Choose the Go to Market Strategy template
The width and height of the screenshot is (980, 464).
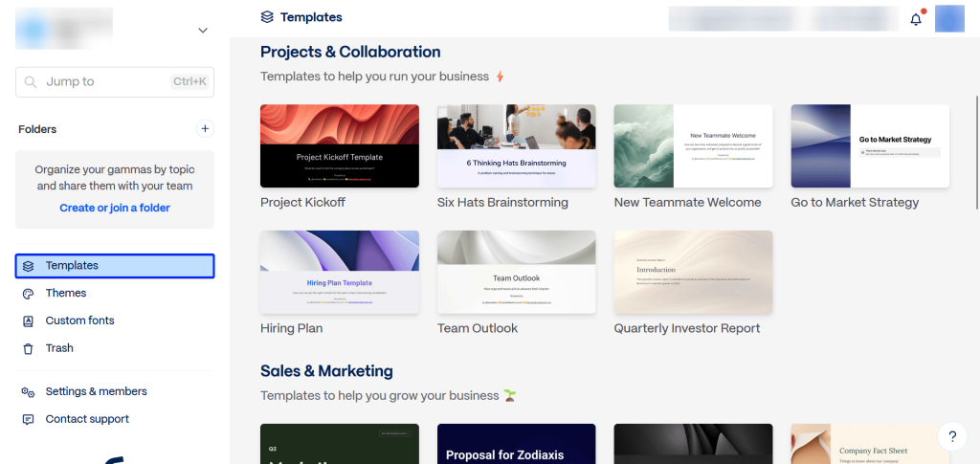click(869, 145)
